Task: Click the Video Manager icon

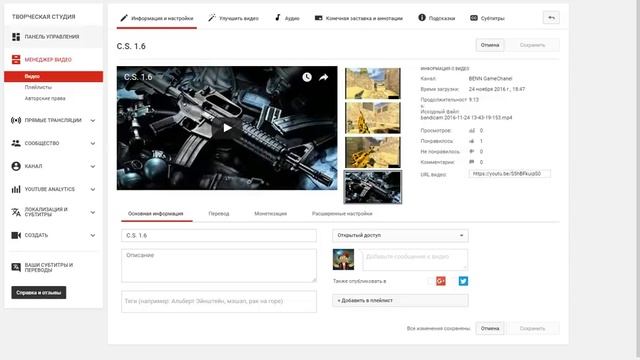Action: pyautogui.click(x=16, y=60)
